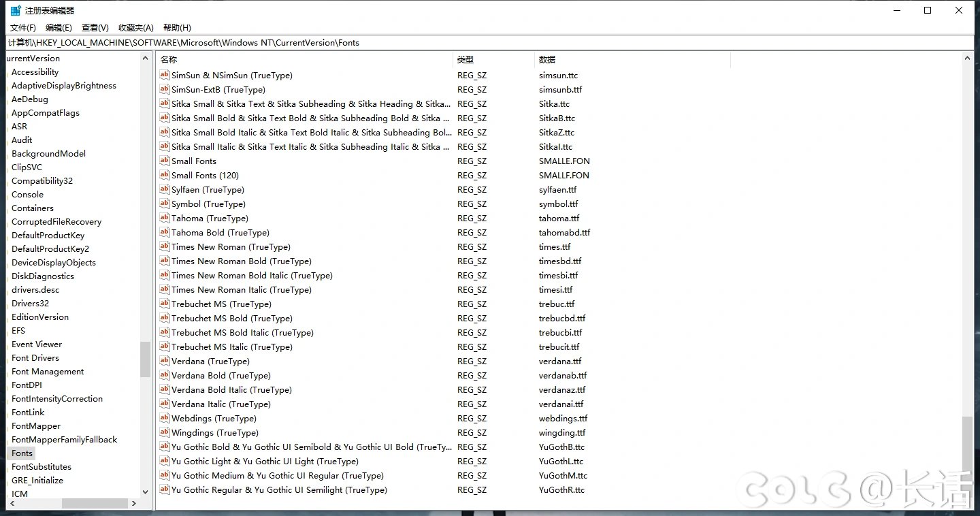Select the icon beside Trebuchet MS Bold (TrueType)
This screenshot has width=980, height=516.
(164, 318)
